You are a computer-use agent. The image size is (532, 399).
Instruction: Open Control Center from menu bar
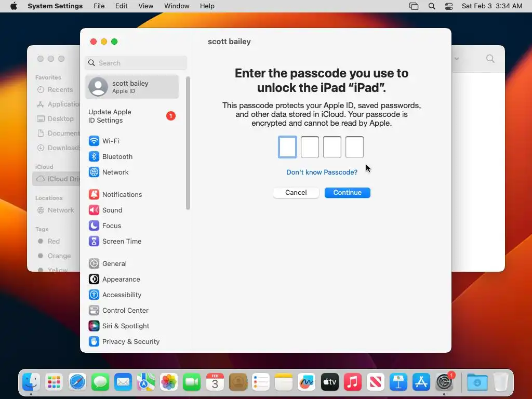(x=449, y=6)
